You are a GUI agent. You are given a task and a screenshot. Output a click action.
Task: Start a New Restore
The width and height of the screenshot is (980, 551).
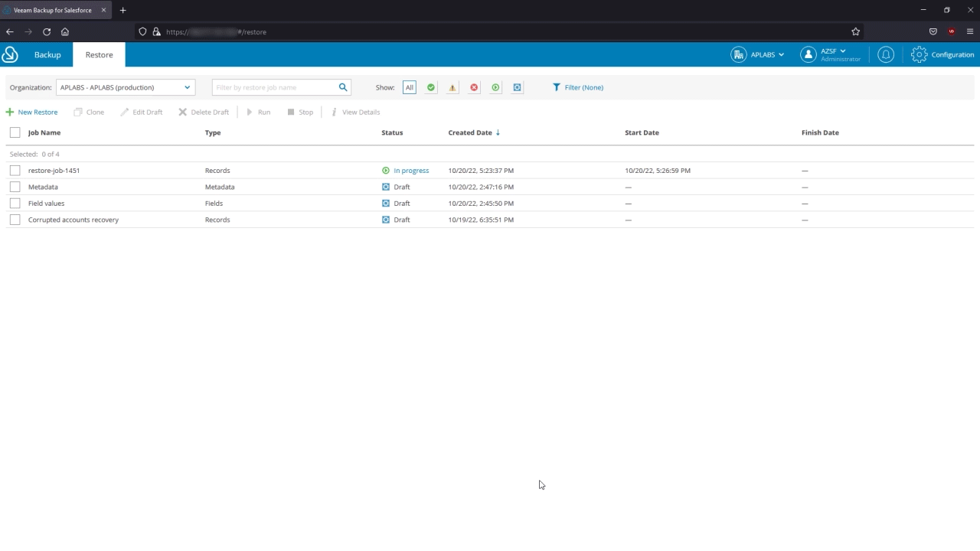(x=32, y=112)
